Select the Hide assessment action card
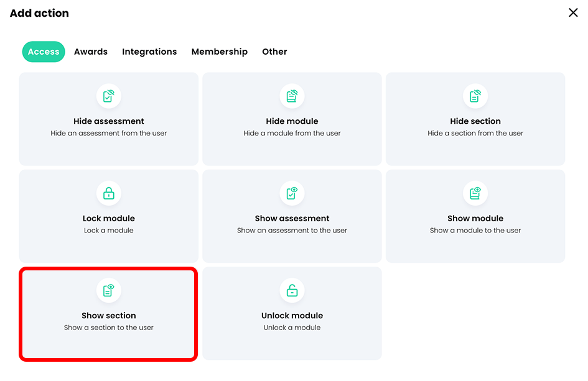Image resolution: width=588 pixels, height=381 pixels. pos(109,119)
